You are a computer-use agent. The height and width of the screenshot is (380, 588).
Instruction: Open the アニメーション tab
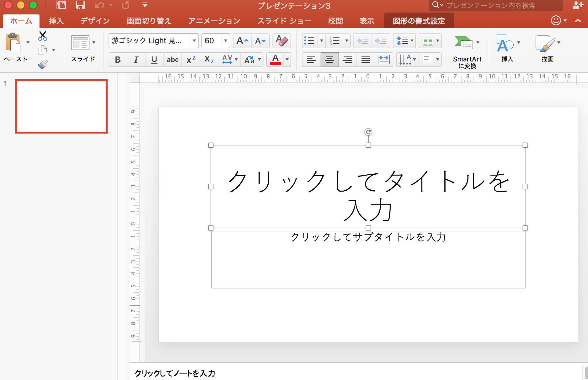click(214, 21)
